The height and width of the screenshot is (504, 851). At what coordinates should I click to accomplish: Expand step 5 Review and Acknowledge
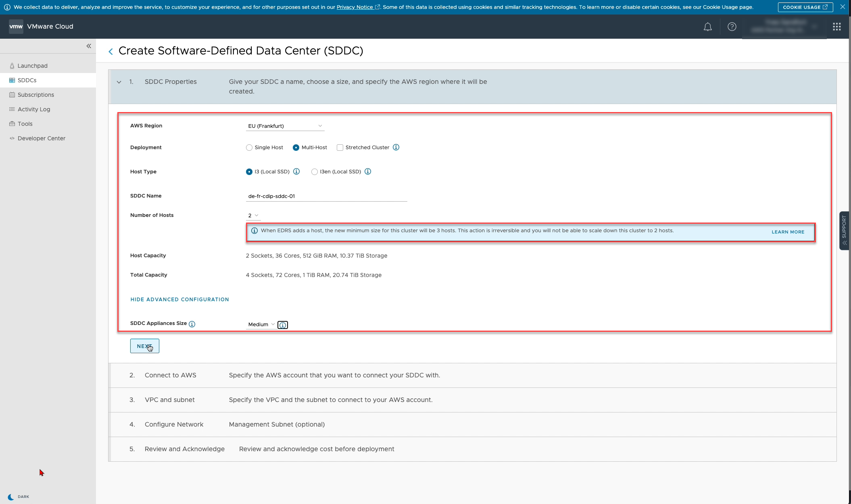pos(472,449)
